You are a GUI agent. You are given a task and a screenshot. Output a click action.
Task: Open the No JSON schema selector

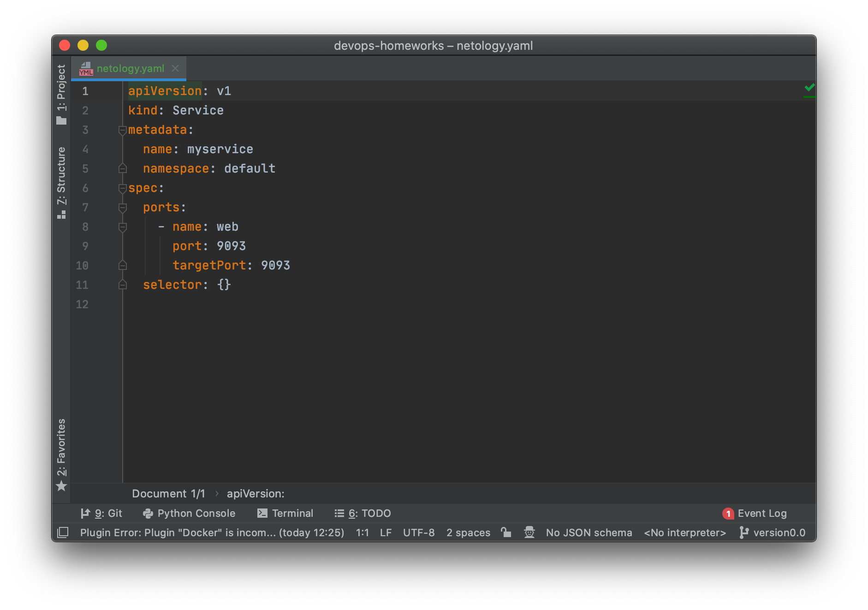coord(589,532)
